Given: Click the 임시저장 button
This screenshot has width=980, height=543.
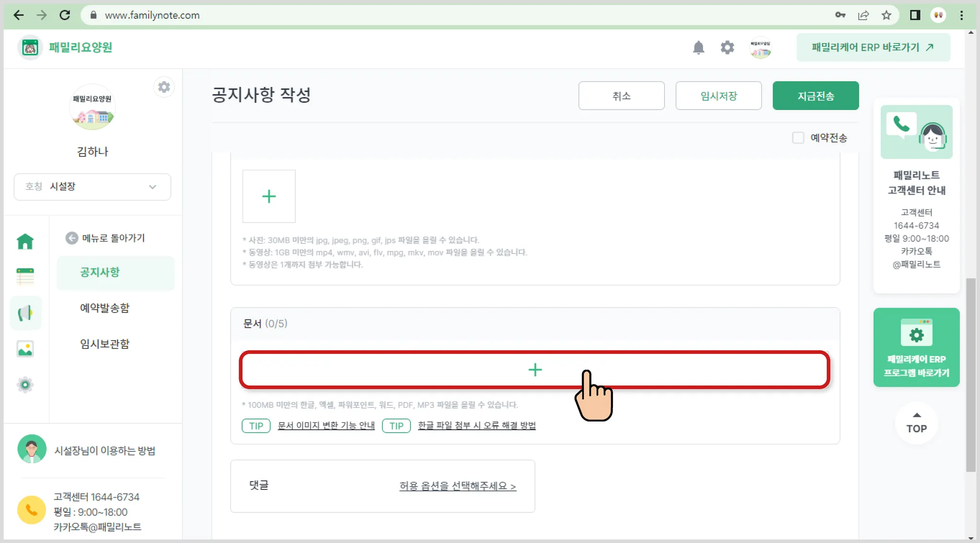Looking at the screenshot, I should 718,96.
